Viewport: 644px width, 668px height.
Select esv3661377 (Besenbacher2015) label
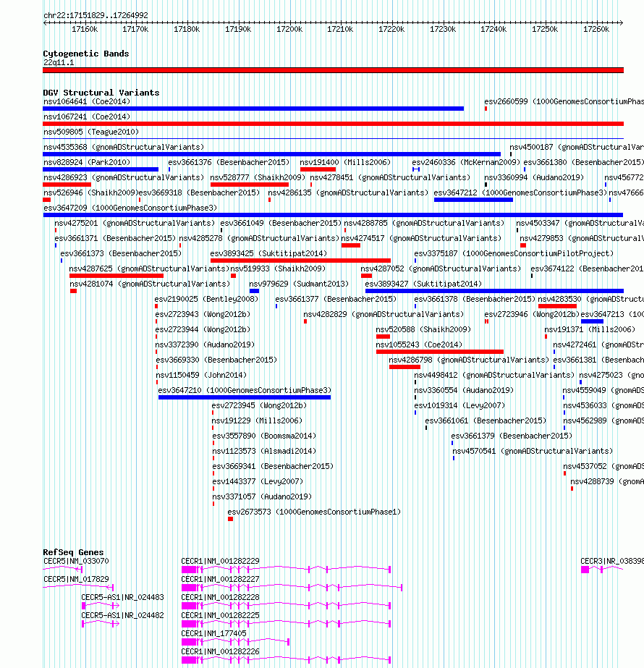336,299
